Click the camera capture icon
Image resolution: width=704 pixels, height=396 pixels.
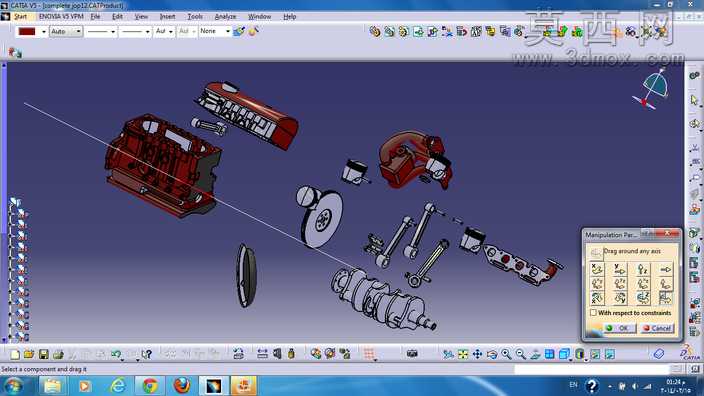pos(412,354)
